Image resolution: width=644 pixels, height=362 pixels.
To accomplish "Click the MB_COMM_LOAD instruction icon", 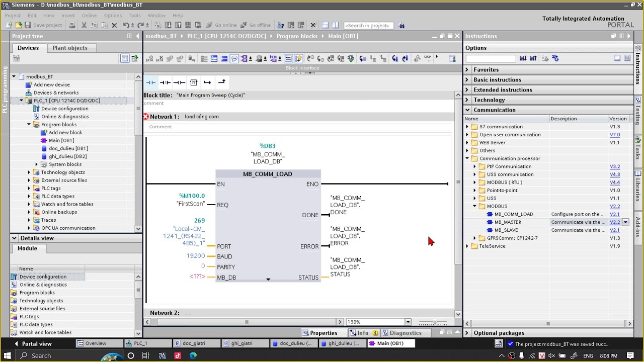I will pyautogui.click(x=490, y=214).
